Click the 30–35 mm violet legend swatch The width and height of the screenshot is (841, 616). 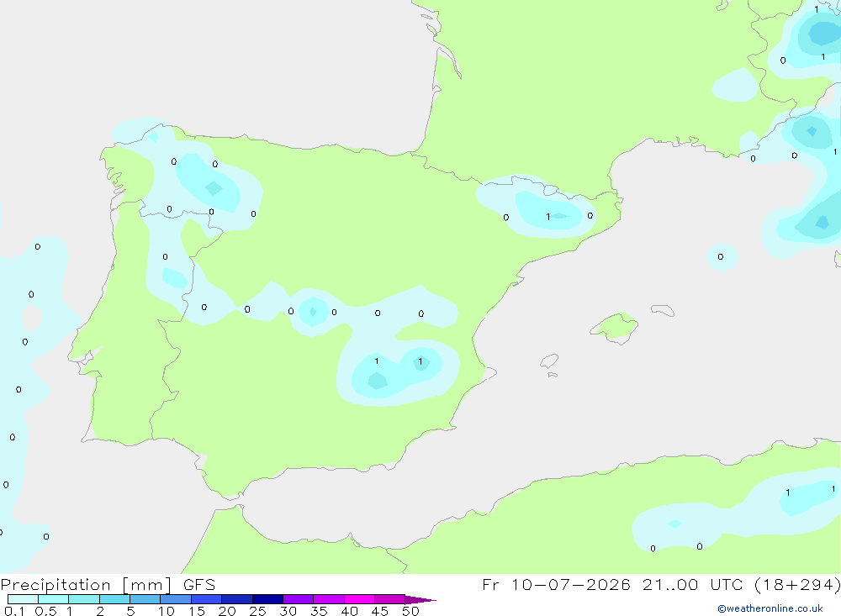pyautogui.click(x=299, y=599)
